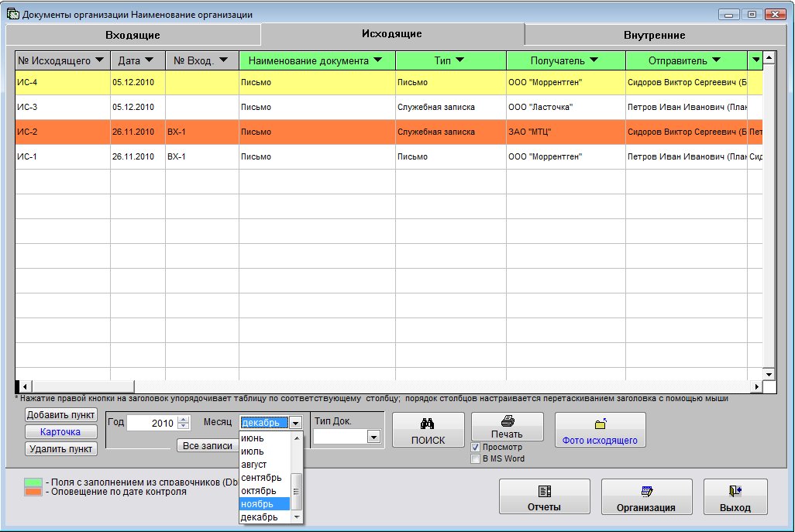Image resolution: width=795 pixels, height=532 pixels.
Task: Click the Добавить пункт button
Action: (x=61, y=415)
